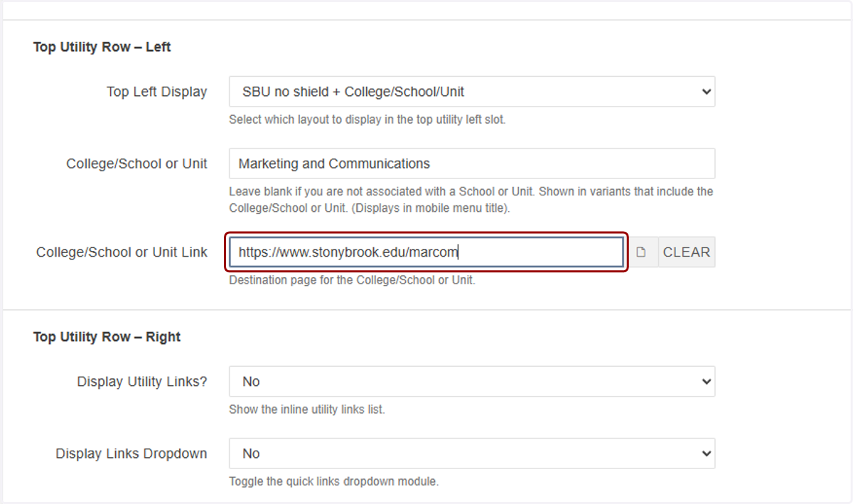Image resolution: width=853 pixels, height=504 pixels.
Task: Open the Display Links Dropdown select
Action: tap(472, 454)
